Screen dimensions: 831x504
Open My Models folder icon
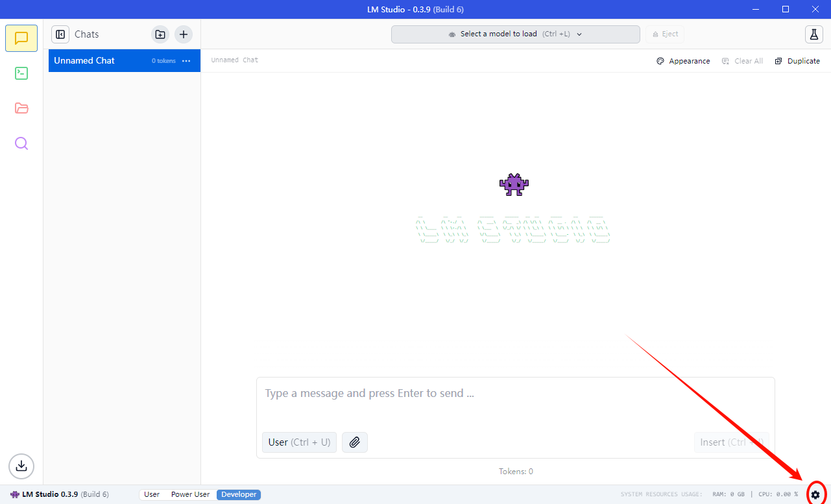21,108
